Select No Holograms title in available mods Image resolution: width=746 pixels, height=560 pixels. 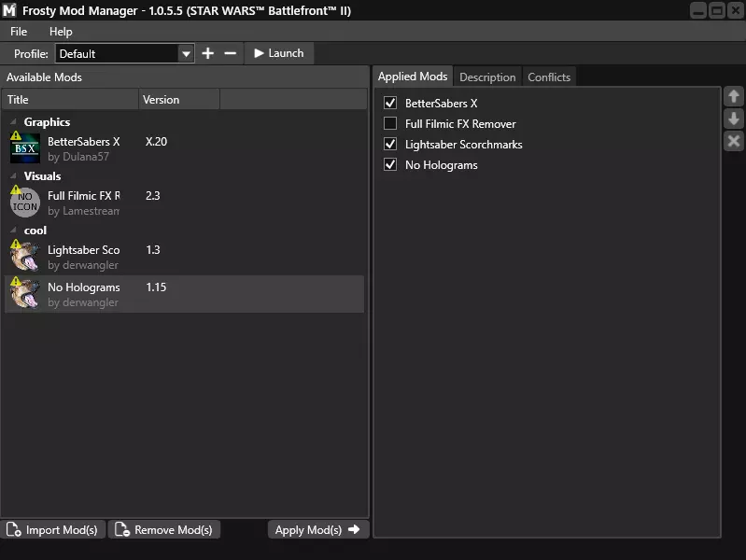pos(84,287)
